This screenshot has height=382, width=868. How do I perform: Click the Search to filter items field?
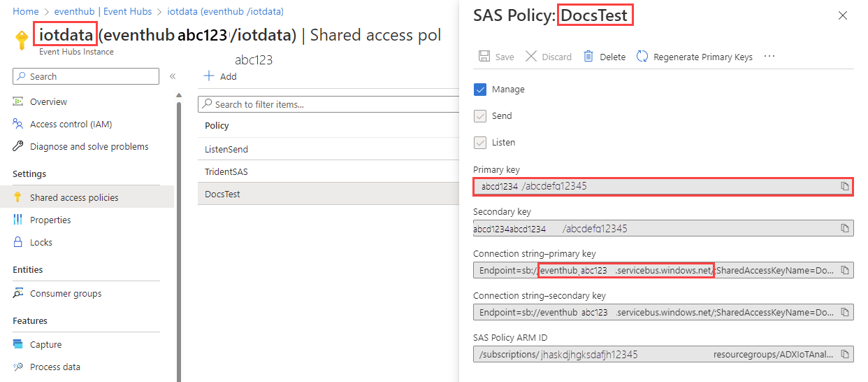[328, 104]
